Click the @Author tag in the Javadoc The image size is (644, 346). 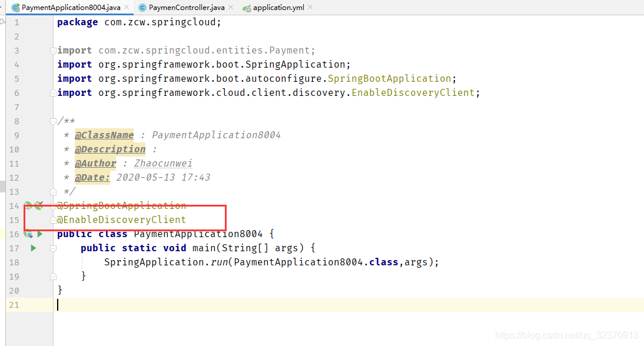pyautogui.click(x=95, y=164)
